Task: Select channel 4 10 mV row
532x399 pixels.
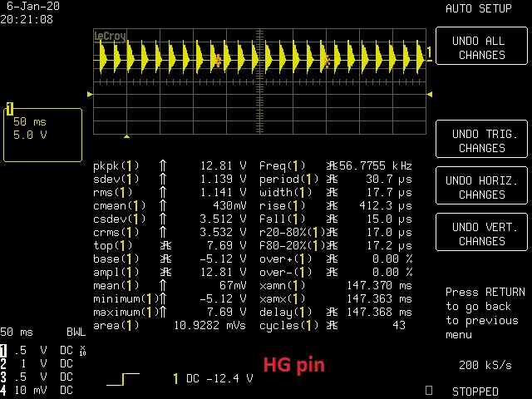Action: pyautogui.click(x=37, y=390)
